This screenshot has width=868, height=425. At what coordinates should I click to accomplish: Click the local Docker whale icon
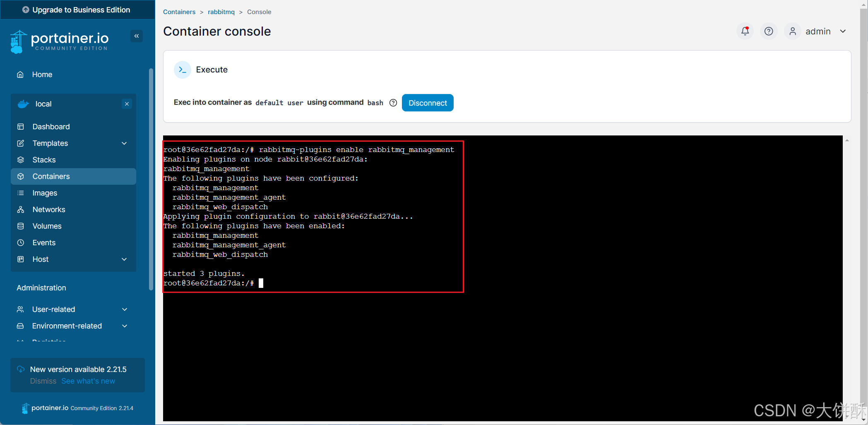23,104
